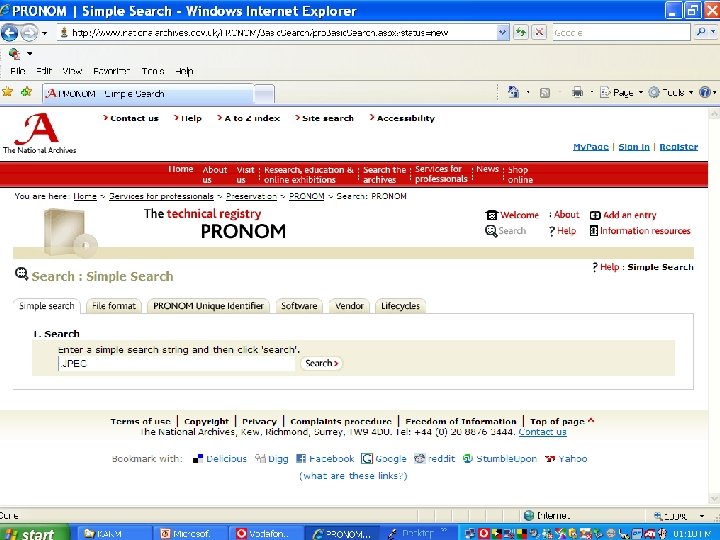Open the Help menu
Screen dimensions: 720x540
pyautogui.click(x=184, y=71)
